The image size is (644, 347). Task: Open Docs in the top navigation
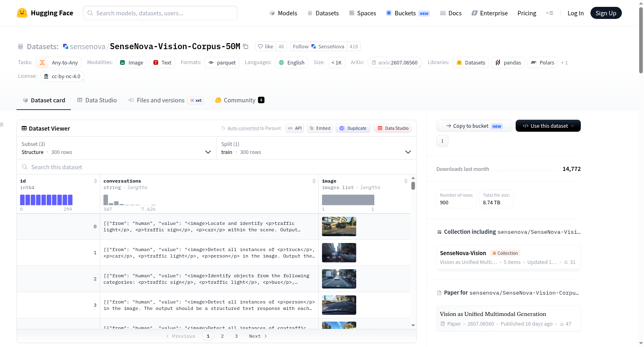tap(451, 13)
